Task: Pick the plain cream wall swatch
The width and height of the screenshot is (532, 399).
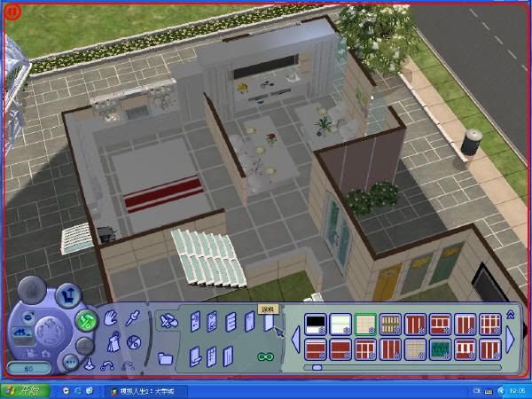Action: (x=340, y=325)
